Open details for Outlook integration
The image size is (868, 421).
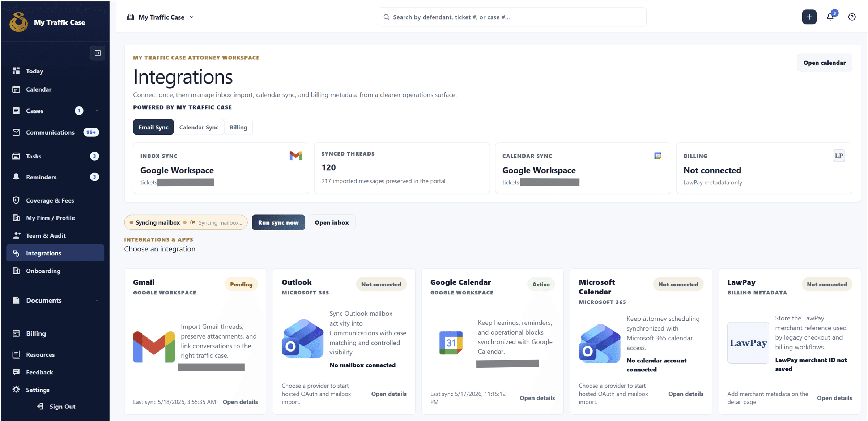[389, 394]
